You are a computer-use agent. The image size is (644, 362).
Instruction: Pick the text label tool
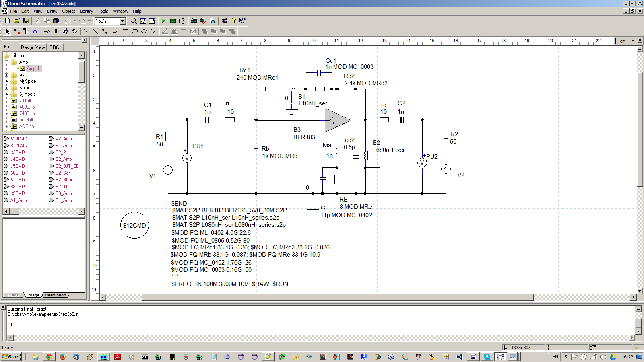[x=35, y=31]
